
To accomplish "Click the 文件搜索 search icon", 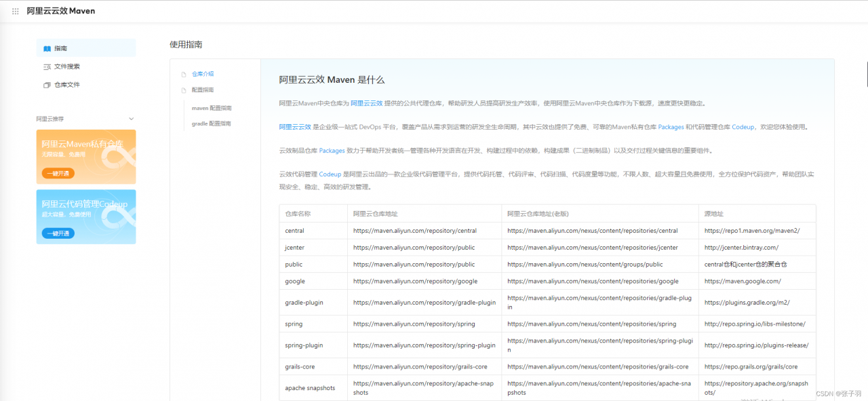I will click(x=47, y=66).
